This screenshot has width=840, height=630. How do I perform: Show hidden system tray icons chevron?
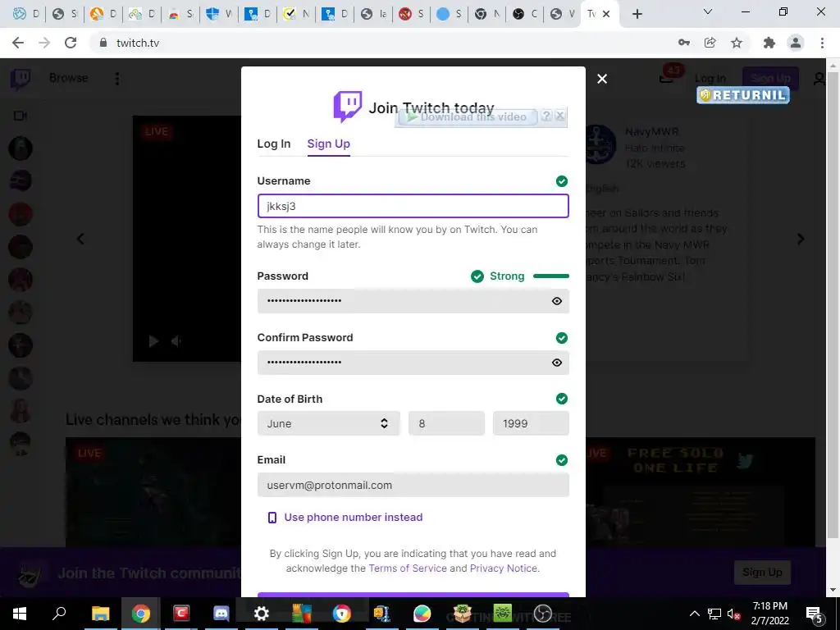pyautogui.click(x=694, y=614)
